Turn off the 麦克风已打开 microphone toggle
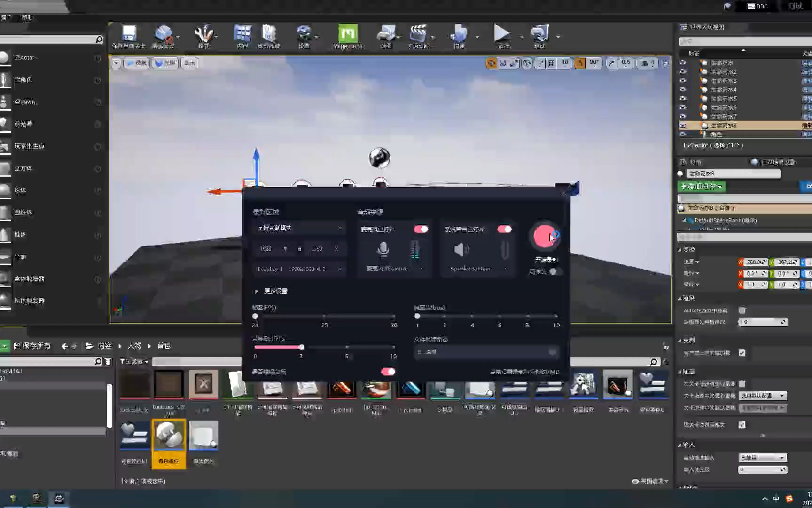812x508 pixels. (422, 229)
